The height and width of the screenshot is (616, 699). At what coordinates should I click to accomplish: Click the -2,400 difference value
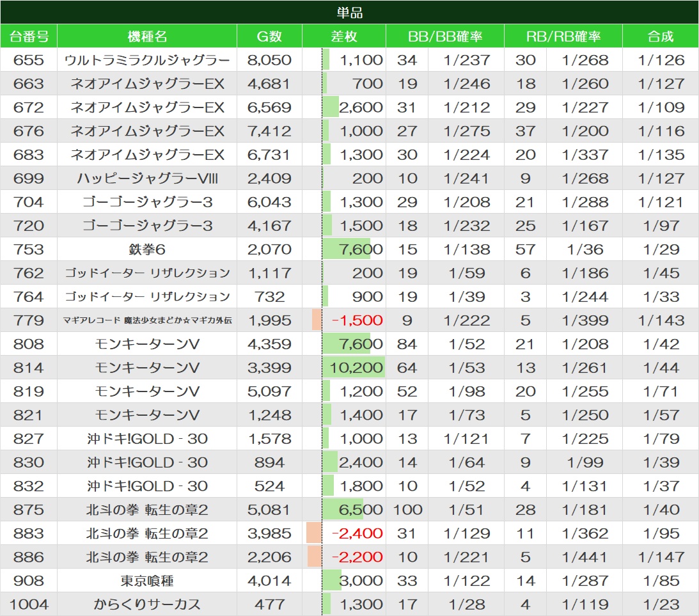click(x=357, y=533)
